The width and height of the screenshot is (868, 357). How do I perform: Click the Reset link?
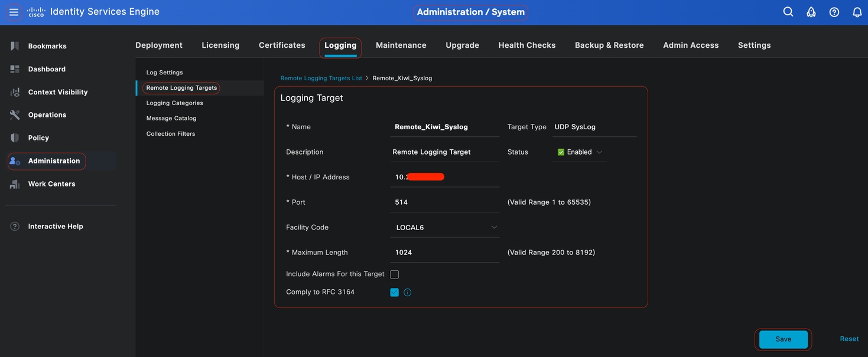849,339
